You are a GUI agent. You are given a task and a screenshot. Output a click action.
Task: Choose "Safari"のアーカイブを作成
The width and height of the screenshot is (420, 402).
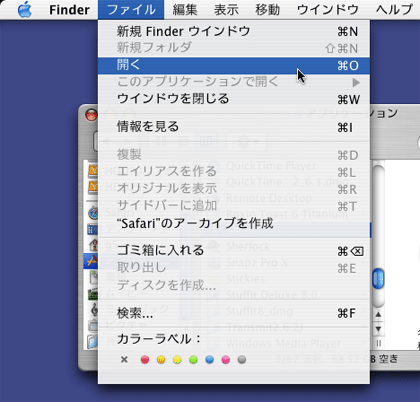point(234,223)
